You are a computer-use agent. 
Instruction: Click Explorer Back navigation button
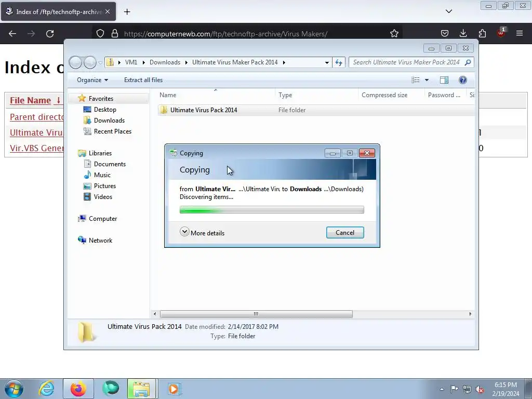[x=75, y=62]
